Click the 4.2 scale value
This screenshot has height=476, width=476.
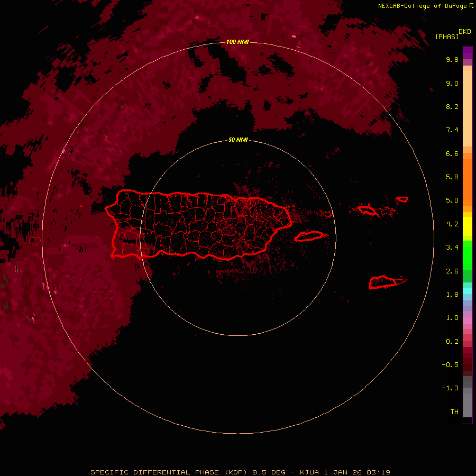[452, 224]
